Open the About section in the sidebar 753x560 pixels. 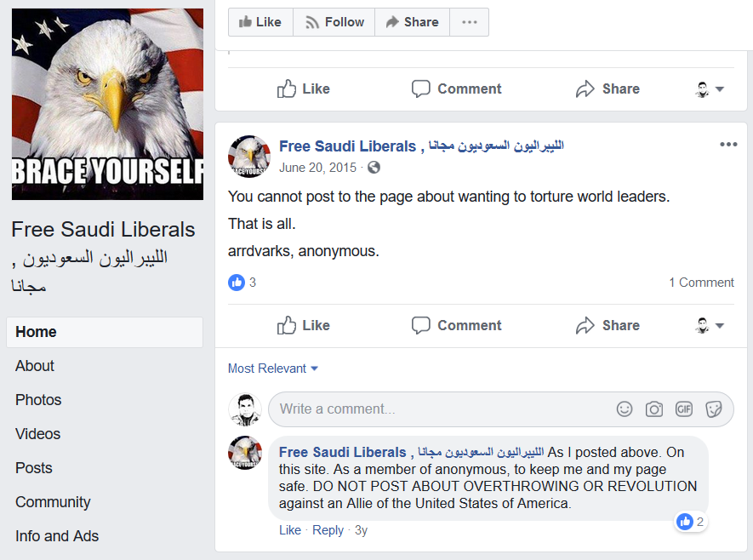35,366
